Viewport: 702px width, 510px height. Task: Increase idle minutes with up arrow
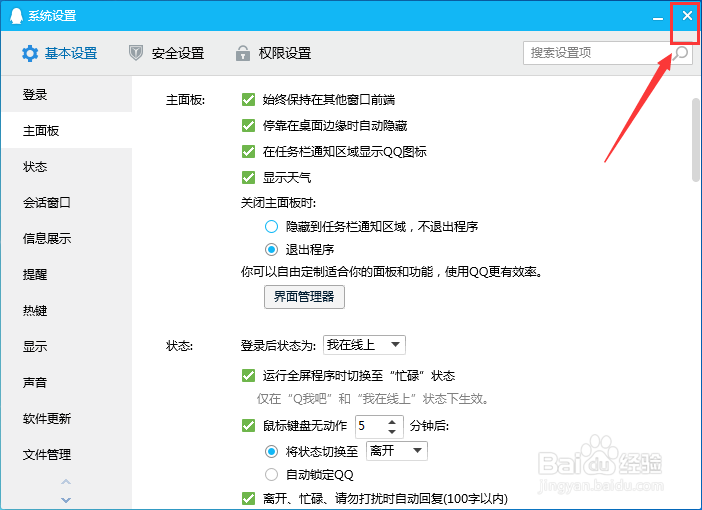[392, 422]
